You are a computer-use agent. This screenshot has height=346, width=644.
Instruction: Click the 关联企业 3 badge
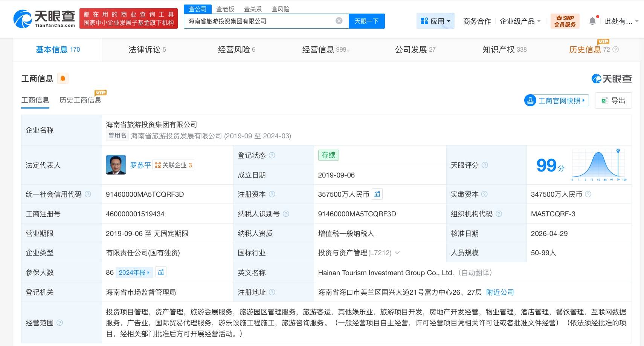(x=173, y=165)
